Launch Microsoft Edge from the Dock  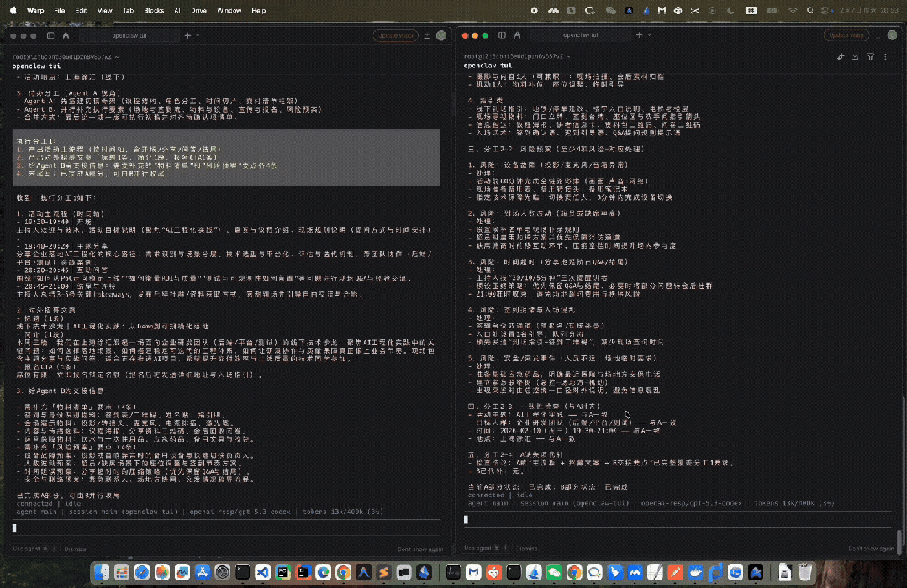pos(324,572)
